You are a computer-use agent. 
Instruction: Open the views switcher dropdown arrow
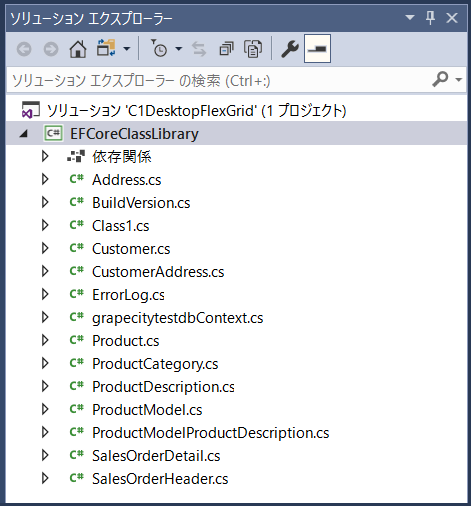[127, 49]
